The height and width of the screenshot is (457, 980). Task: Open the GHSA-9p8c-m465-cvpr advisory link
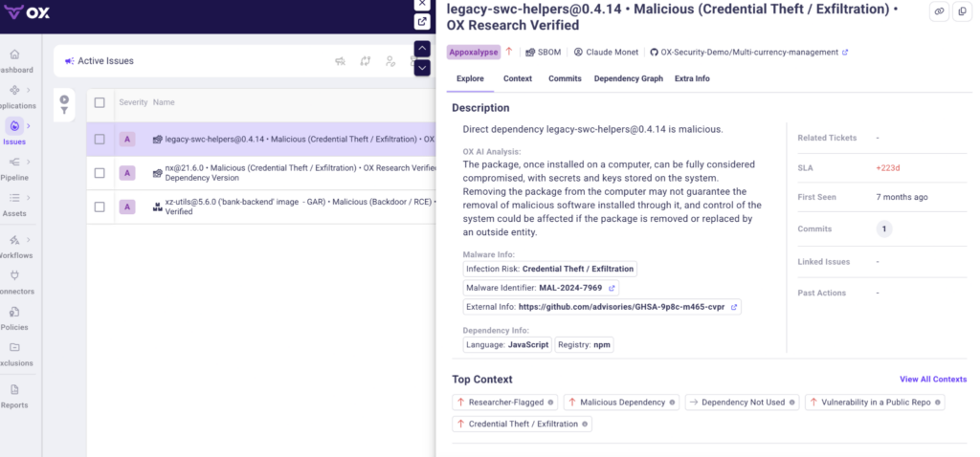pos(622,307)
